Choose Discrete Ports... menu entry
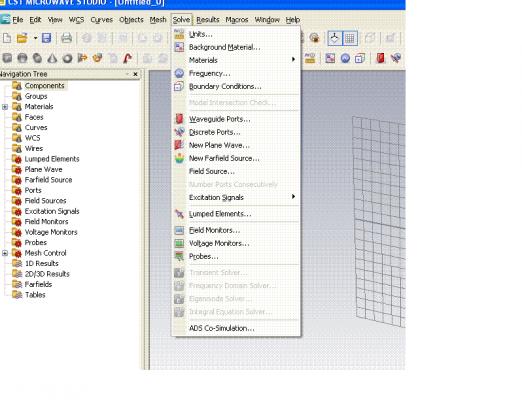Screen dimensions: 522x400 [x=236, y=132]
